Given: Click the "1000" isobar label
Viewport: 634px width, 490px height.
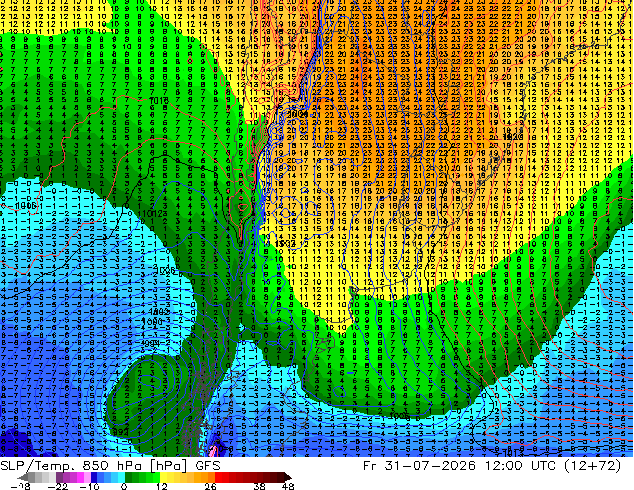Looking at the screenshot, I should pyautogui.click(x=152, y=322).
